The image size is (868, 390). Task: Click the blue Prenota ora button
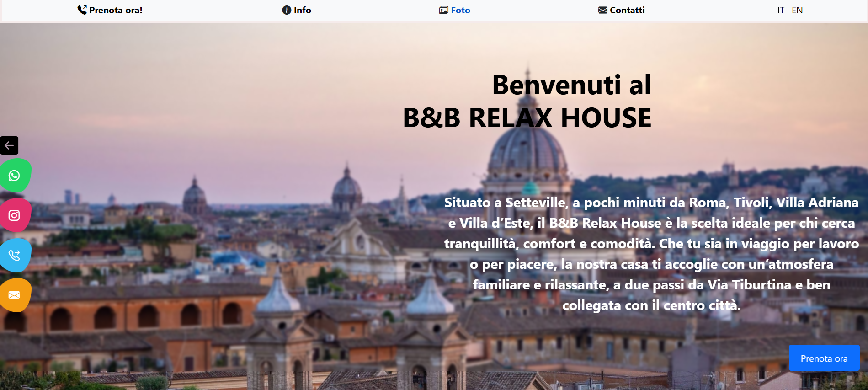tap(824, 358)
